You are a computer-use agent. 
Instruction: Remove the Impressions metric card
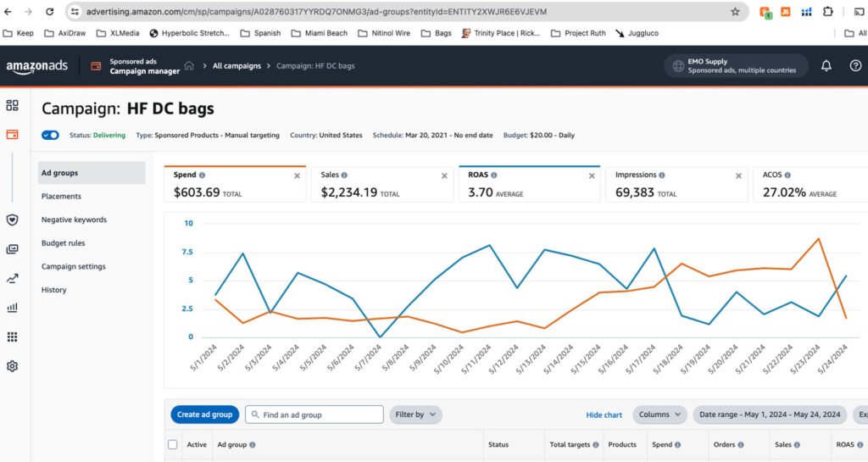tap(738, 176)
